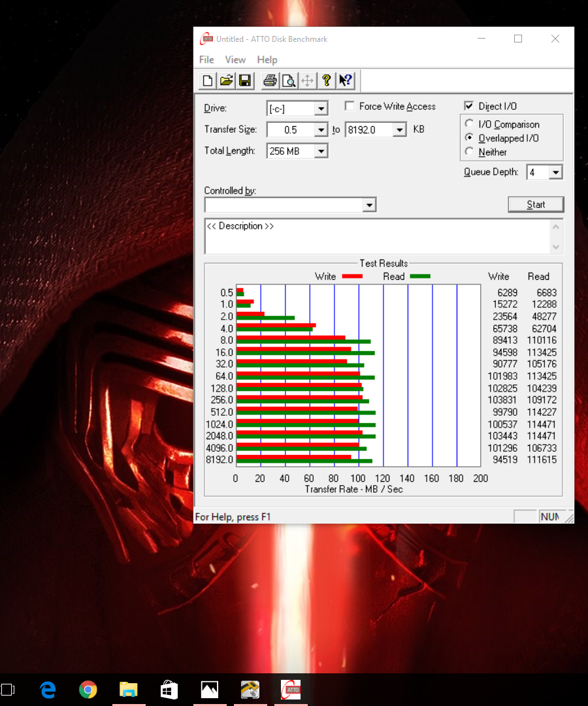Save benchmark results with floppy icon
Screen dimensions: 588x706
tap(245, 80)
